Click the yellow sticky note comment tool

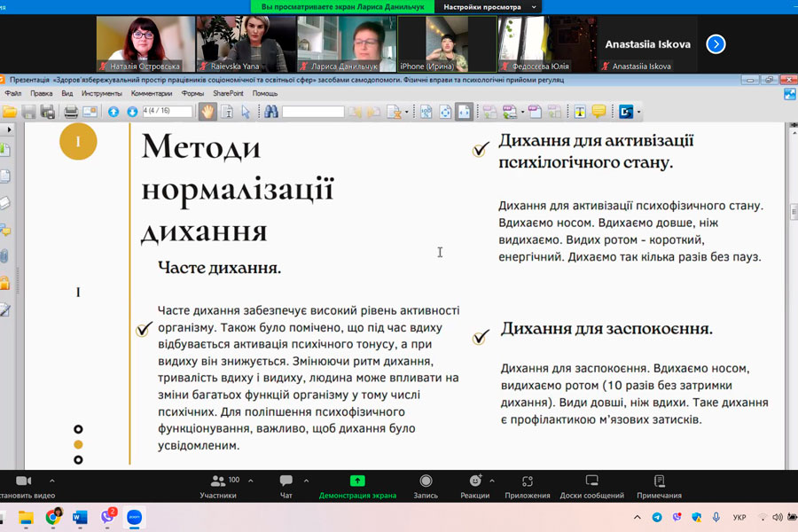[x=598, y=112]
